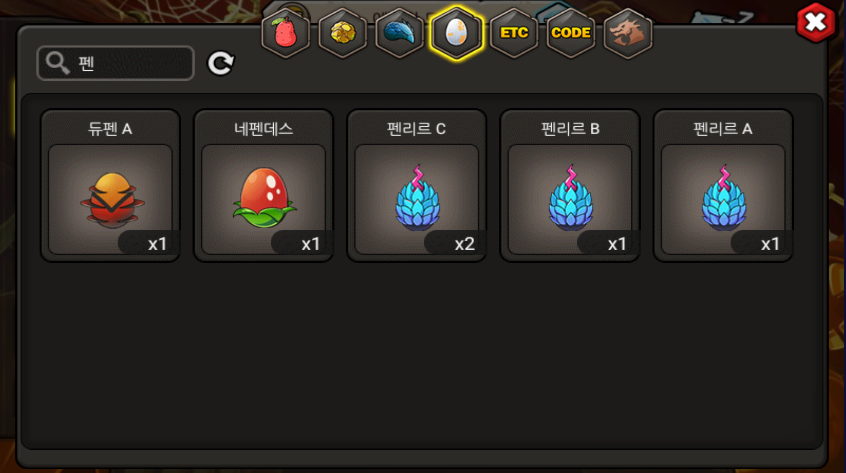Click the search field containing 펜
The height and width of the screenshot is (473, 846).
click(115, 63)
